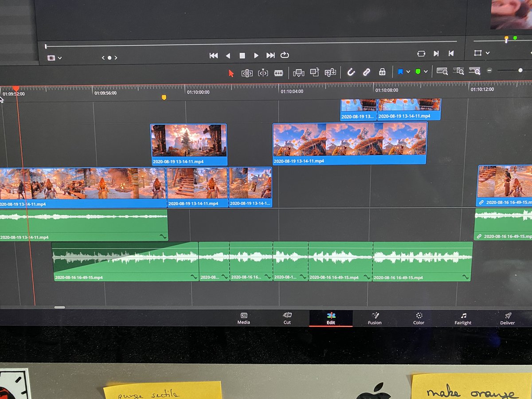This screenshot has width=532, height=399.
Task: Select the yellow timeline marker
Action: coord(164,97)
